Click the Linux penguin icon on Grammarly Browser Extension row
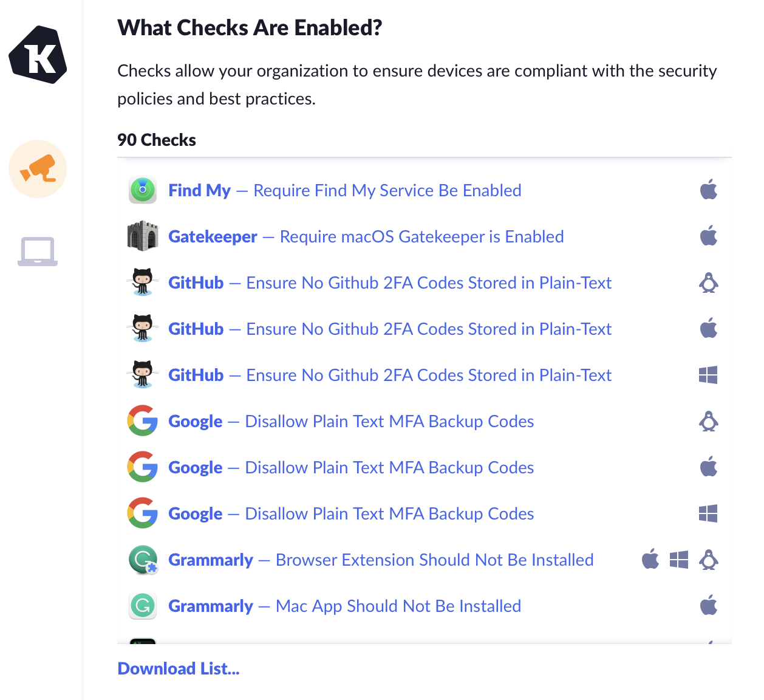 (709, 560)
